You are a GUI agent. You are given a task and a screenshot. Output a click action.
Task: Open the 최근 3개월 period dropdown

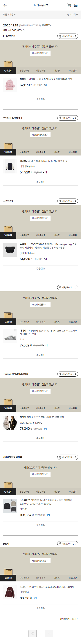(9, 15)
